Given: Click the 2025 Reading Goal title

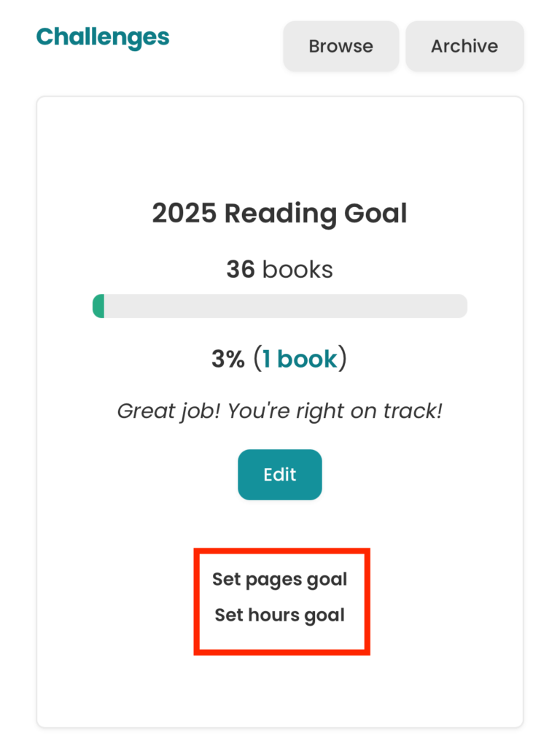Looking at the screenshot, I should pyautogui.click(x=279, y=213).
